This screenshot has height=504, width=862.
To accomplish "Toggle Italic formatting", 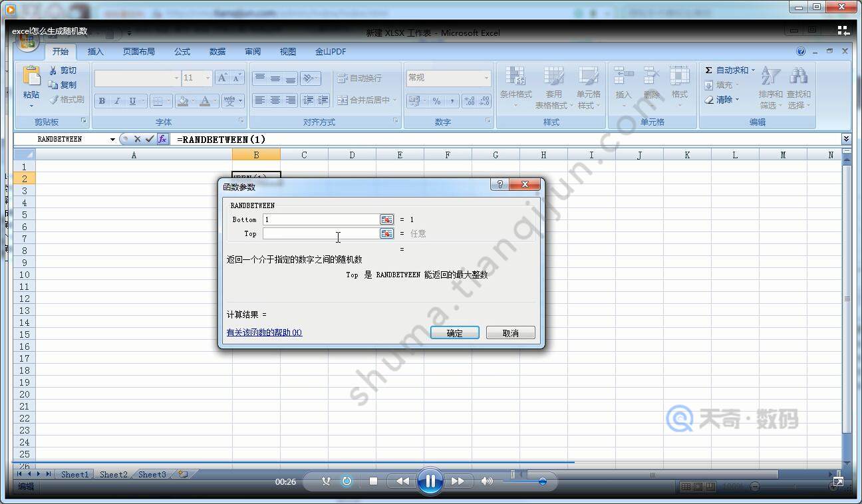I will pos(117,101).
